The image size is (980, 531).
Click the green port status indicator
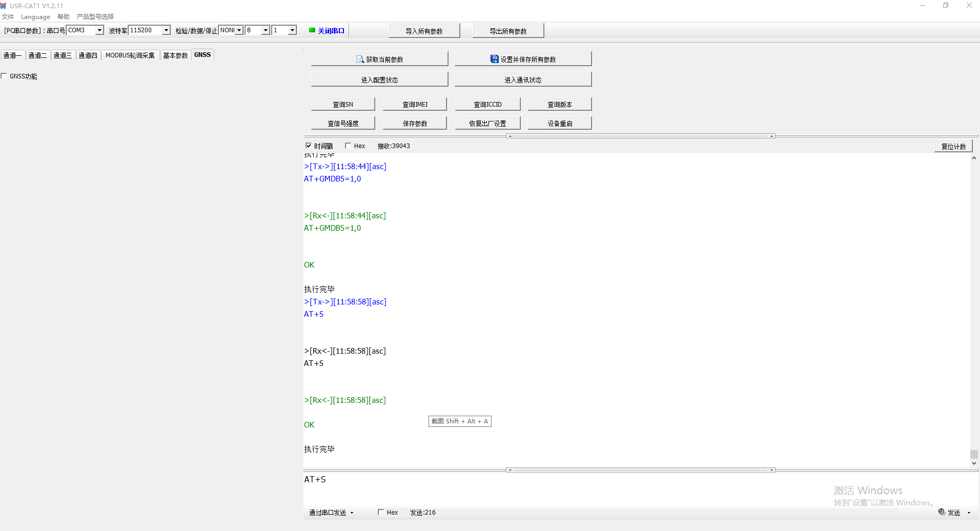(x=312, y=30)
